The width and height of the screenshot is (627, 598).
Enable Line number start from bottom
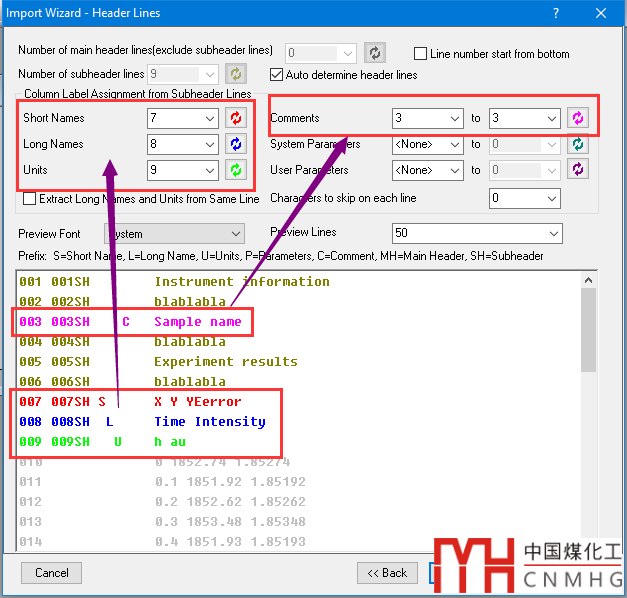point(421,54)
